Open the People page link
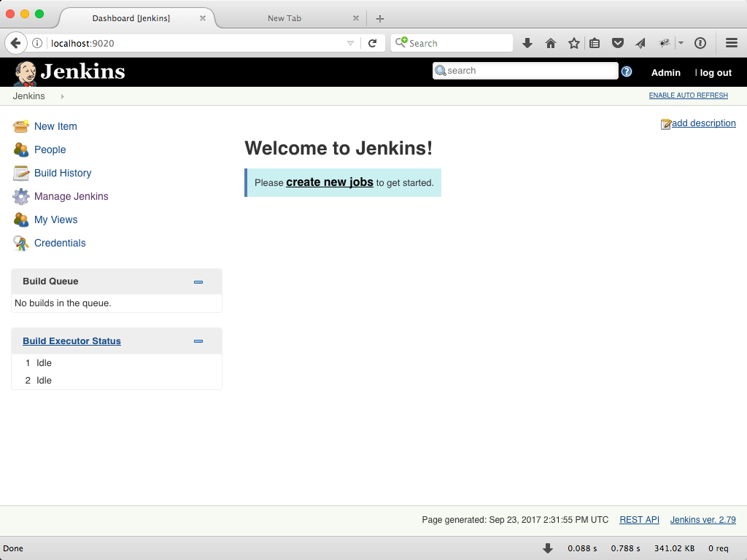 point(50,149)
